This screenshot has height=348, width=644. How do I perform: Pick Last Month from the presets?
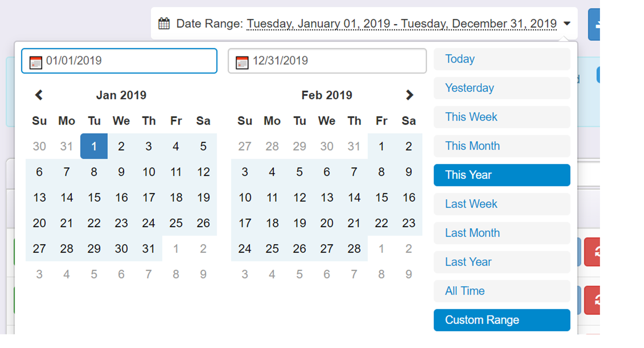pyautogui.click(x=502, y=233)
